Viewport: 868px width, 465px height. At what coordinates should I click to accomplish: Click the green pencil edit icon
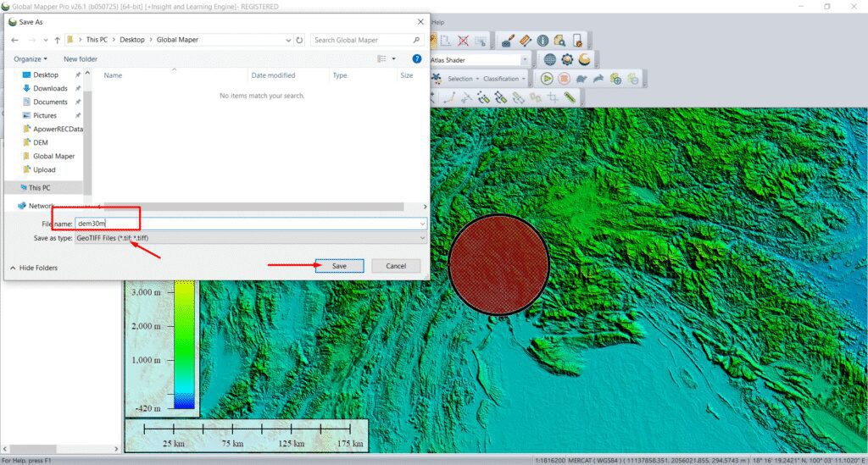tap(570, 98)
